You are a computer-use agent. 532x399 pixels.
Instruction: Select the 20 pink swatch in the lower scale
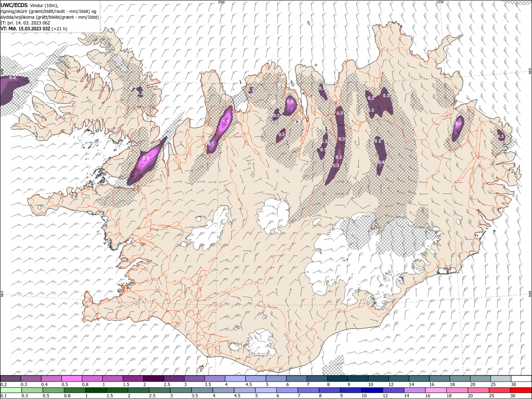coord(478,390)
